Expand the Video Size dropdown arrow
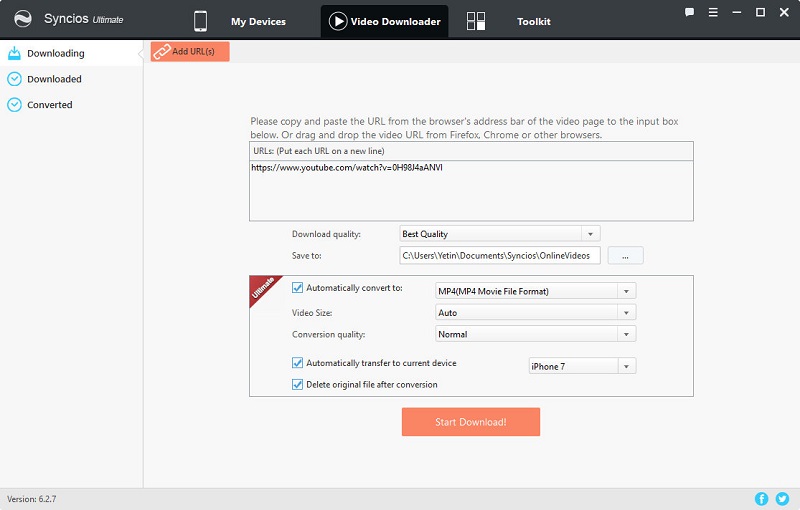The image size is (800, 510). 626,313
